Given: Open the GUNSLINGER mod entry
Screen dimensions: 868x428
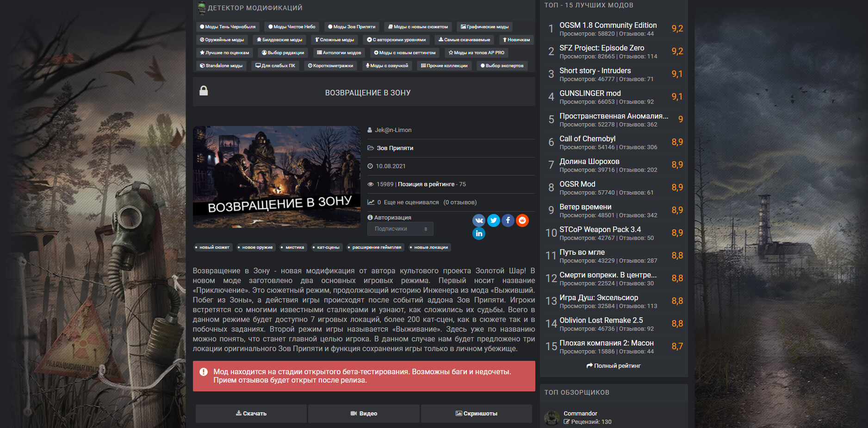Looking at the screenshot, I should pos(590,94).
